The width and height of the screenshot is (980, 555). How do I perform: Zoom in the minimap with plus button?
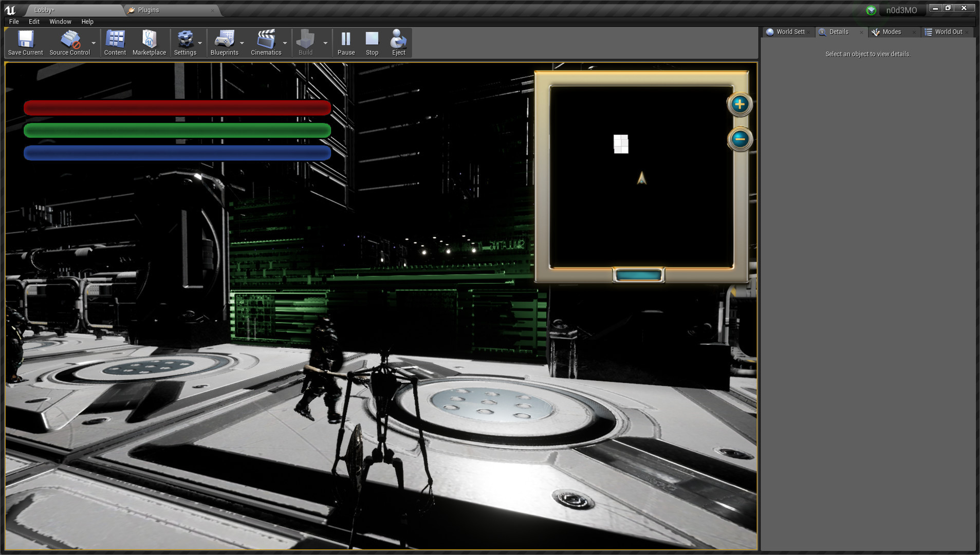pos(739,104)
